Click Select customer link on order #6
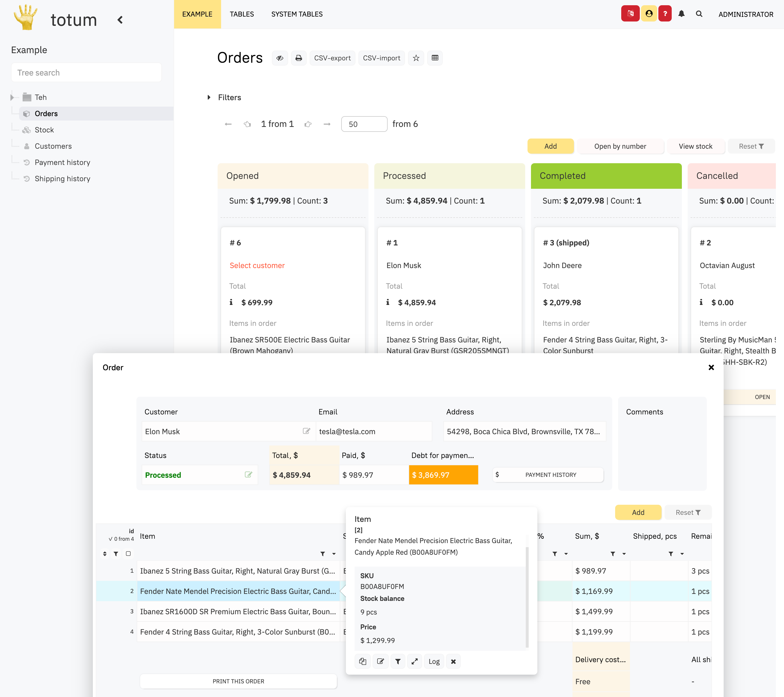The width and height of the screenshot is (784, 697). click(257, 265)
